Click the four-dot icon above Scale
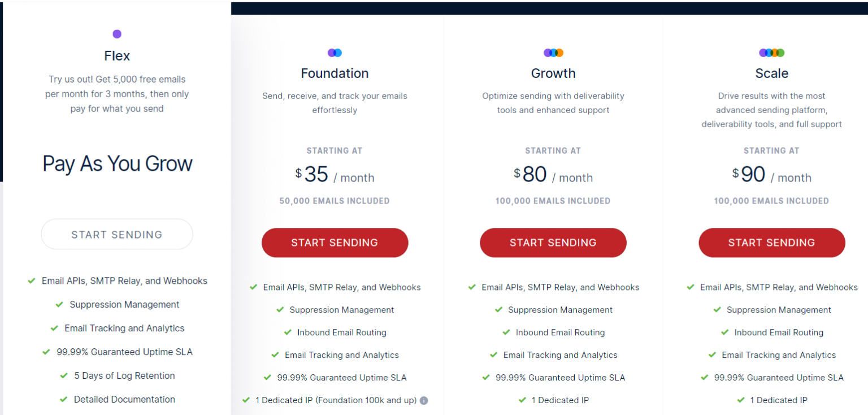 [771, 52]
